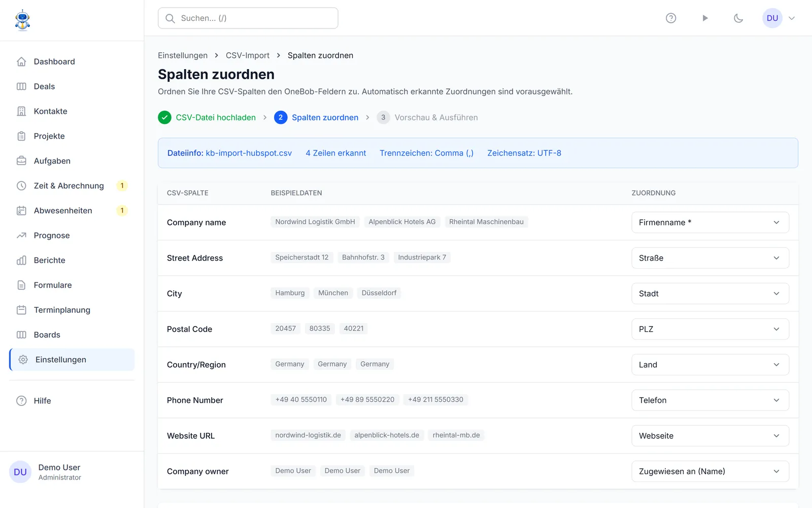Image resolution: width=812 pixels, height=508 pixels.
Task: Click Dateiinfo: kb-import-hubspot.csv text
Action: [x=229, y=153]
